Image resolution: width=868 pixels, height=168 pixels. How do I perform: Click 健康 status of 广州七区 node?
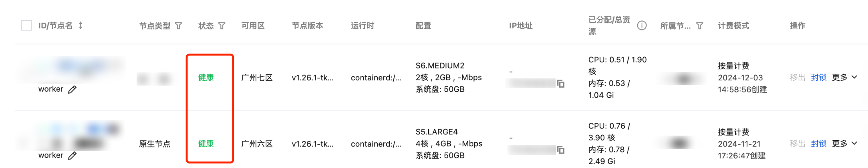206,77
